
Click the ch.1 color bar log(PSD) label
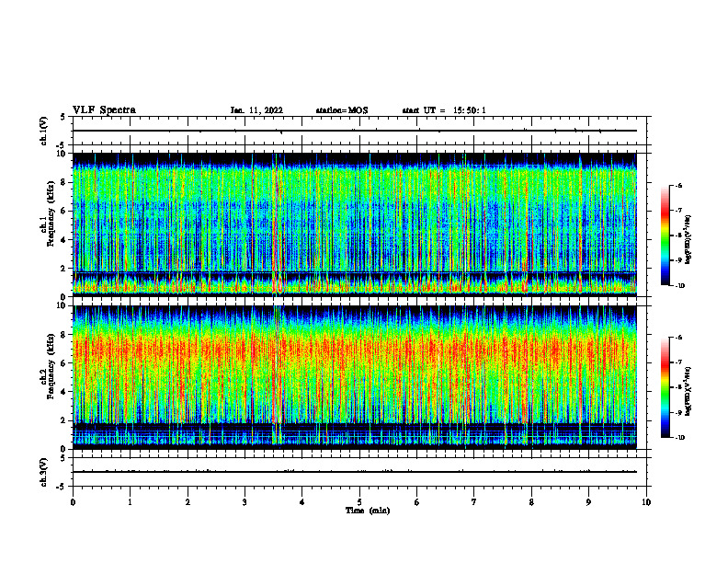[x=688, y=240]
